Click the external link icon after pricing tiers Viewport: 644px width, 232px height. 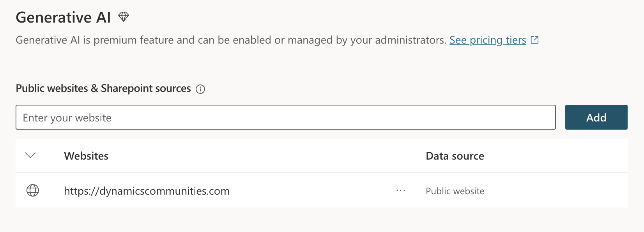click(x=535, y=40)
